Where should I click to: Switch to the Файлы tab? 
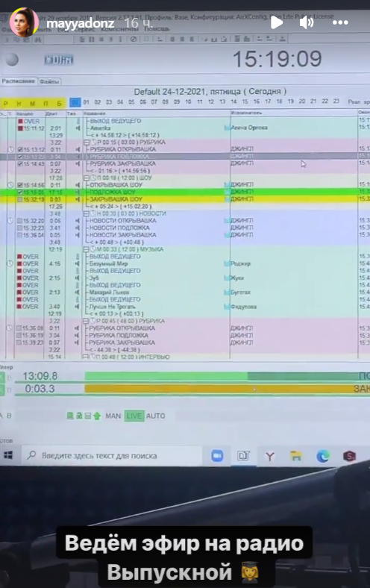(x=49, y=81)
